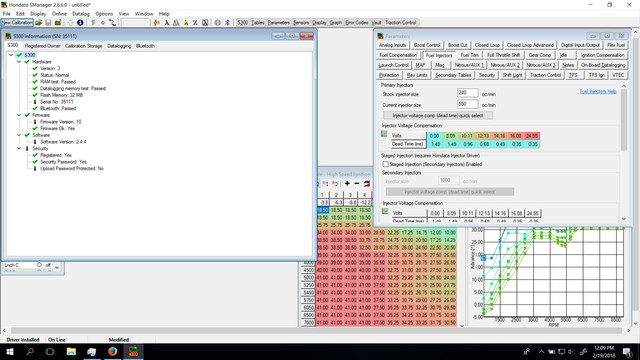This screenshot has height=360, width=640.
Task: Click Sensors in the main toolbar
Action: [x=301, y=22]
